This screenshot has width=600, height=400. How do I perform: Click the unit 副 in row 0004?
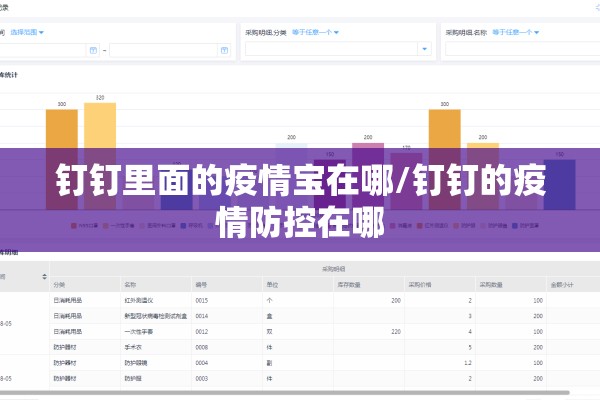pos(269,363)
